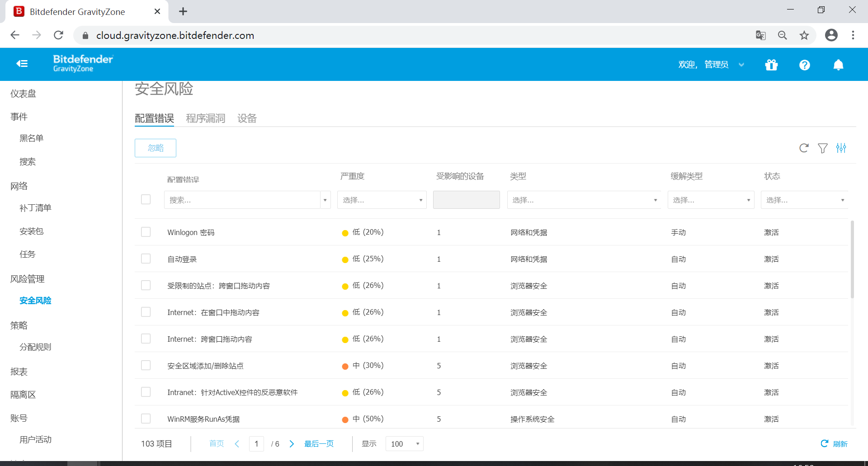Open the 缓解类型 select dropdown
The image size is (868, 466).
click(x=711, y=200)
